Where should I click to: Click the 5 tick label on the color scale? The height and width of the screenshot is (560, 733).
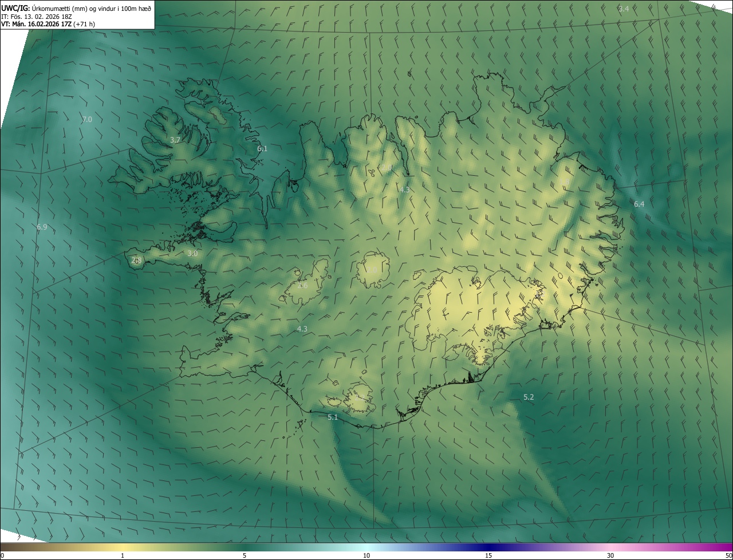pyautogui.click(x=245, y=555)
